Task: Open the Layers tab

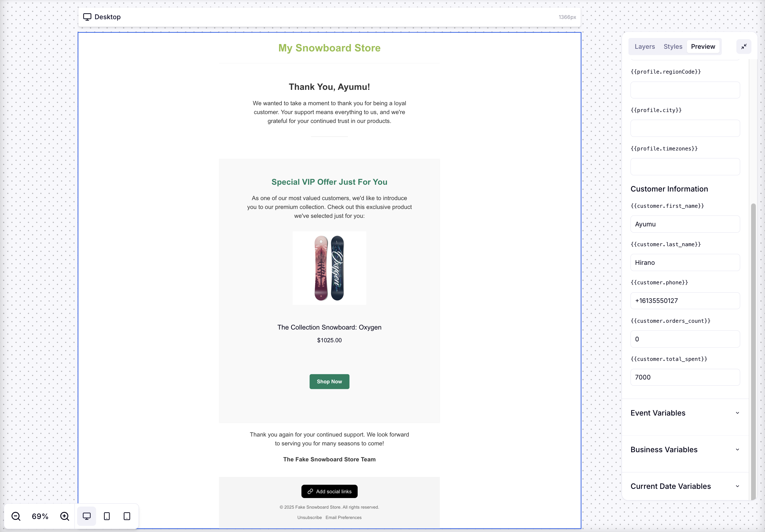Action: (645, 46)
